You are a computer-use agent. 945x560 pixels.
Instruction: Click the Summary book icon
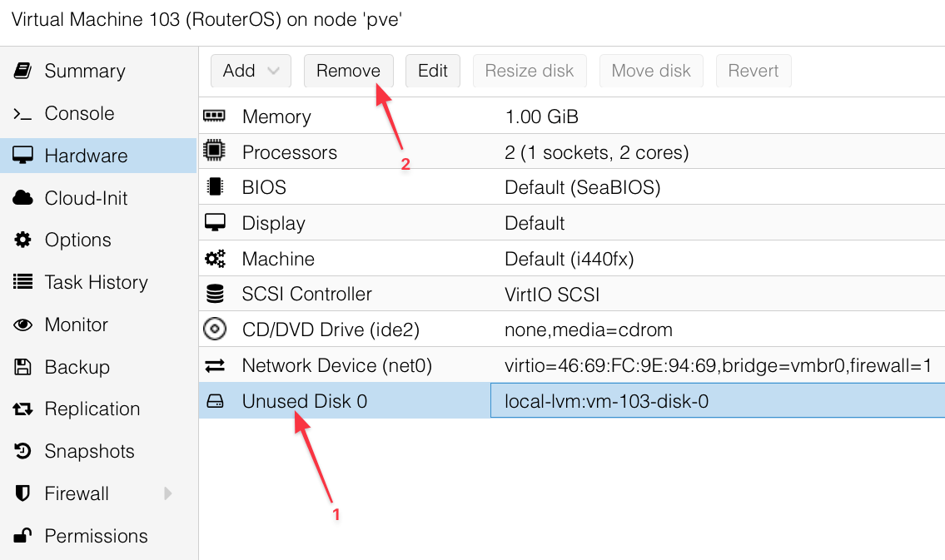pyautogui.click(x=22, y=71)
